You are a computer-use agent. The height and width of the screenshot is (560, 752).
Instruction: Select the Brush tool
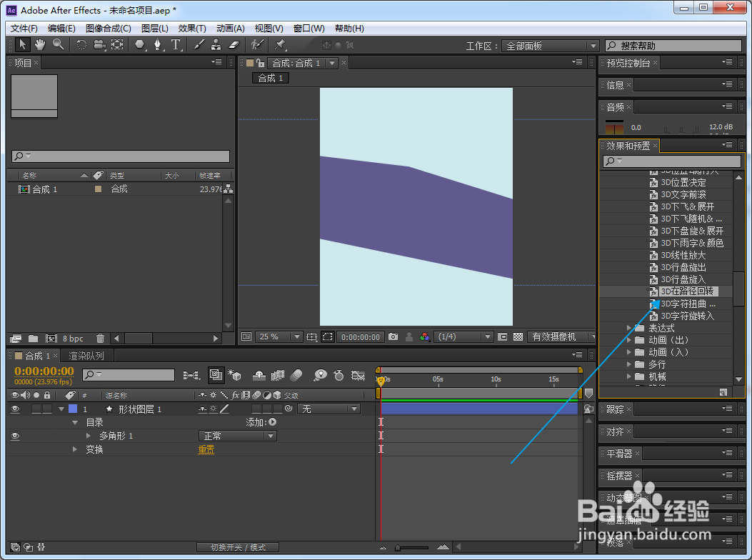(199, 45)
